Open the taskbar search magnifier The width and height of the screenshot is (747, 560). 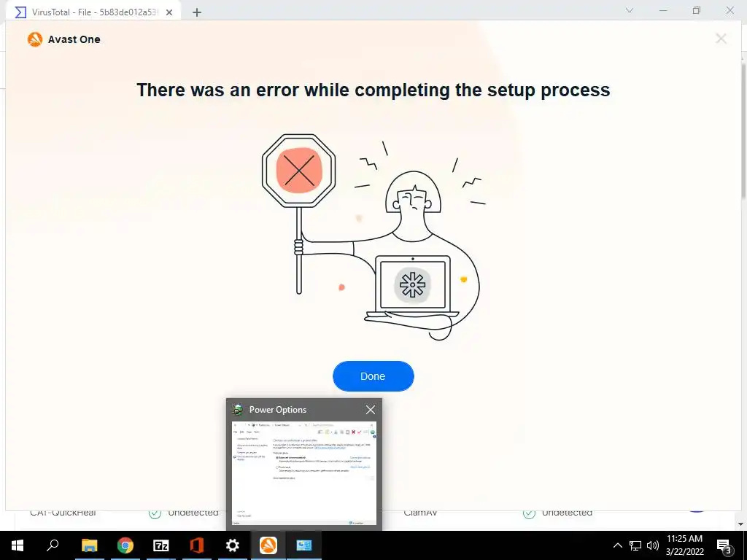pos(53,545)
